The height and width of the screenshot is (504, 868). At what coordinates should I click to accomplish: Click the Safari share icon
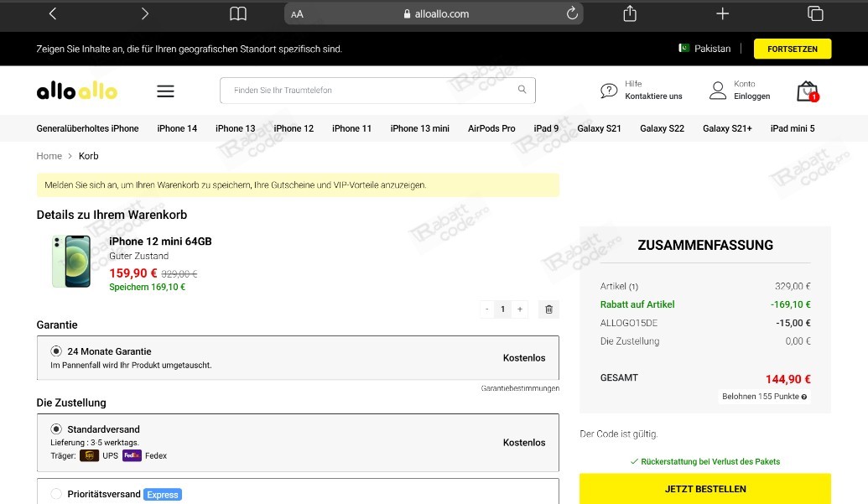(630, 13)
